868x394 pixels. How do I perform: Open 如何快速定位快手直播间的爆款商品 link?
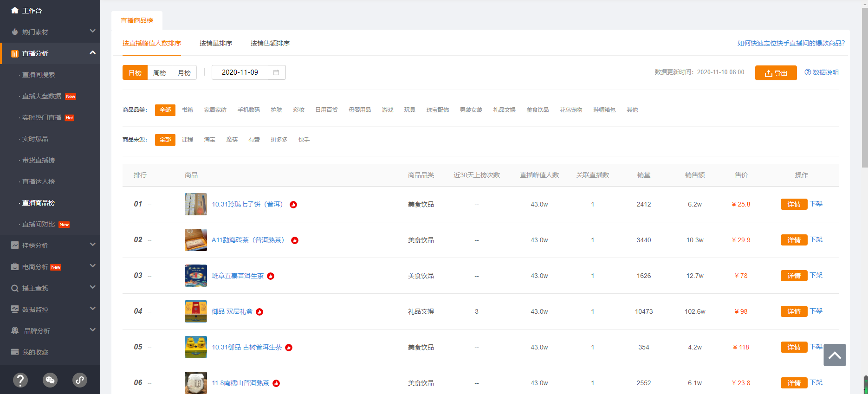point(791,43)
